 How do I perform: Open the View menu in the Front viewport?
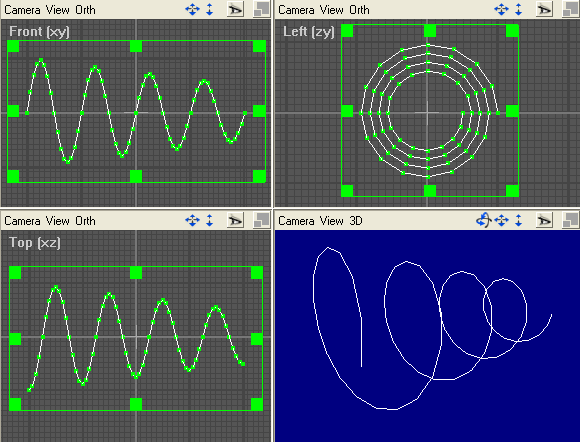coord(58,10)
